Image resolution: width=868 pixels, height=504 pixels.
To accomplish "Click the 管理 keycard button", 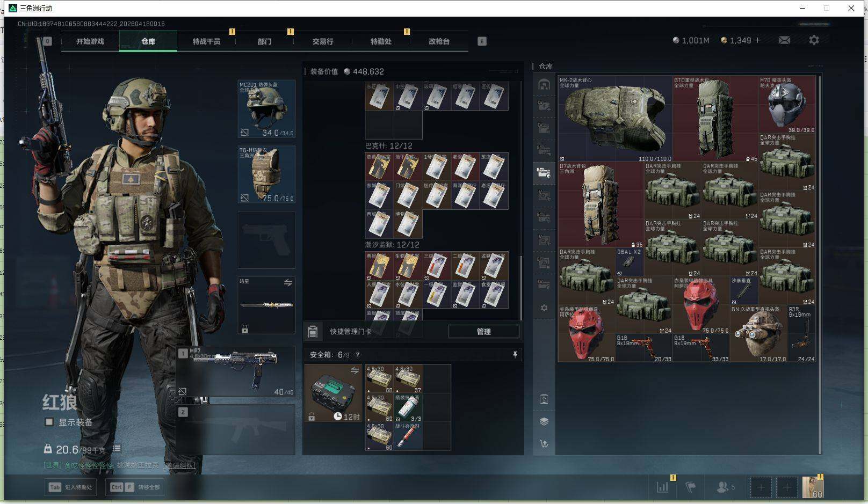I will tap(483, 332).
